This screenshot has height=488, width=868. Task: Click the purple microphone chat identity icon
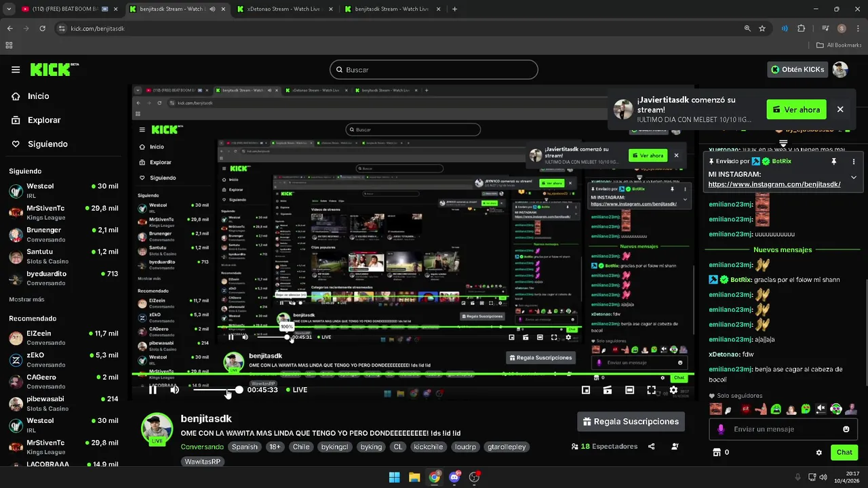point(721,429)
